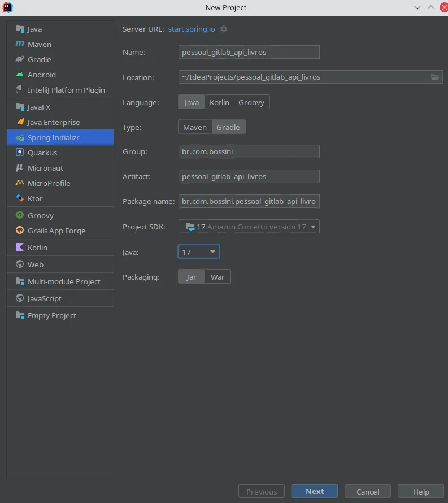Click the Grails App Forge icon
Image resolution: width=448 pixels, height=503 pixels.
click(20, 231)
